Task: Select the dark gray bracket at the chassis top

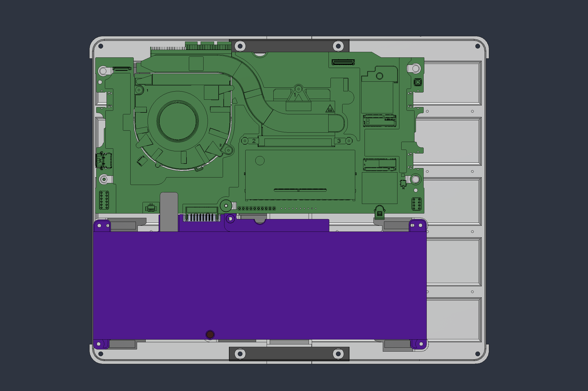Action: (289, 46)
